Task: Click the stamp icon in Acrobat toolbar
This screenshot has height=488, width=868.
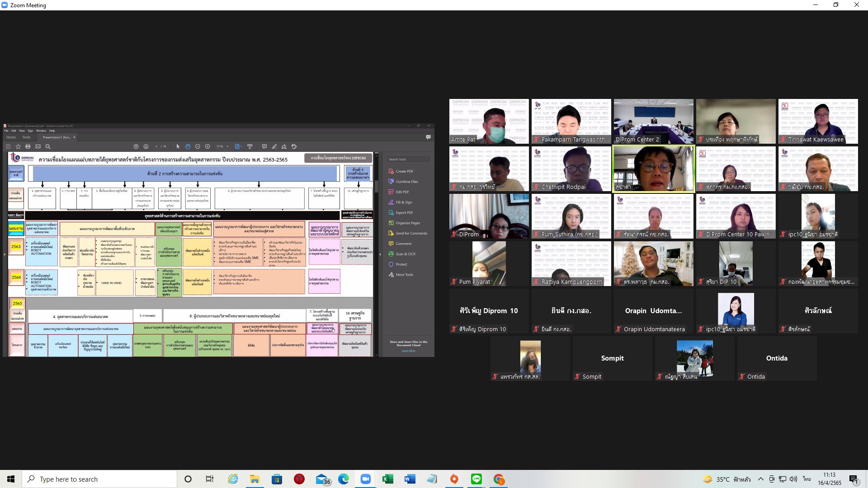Action: pos(294,146)
